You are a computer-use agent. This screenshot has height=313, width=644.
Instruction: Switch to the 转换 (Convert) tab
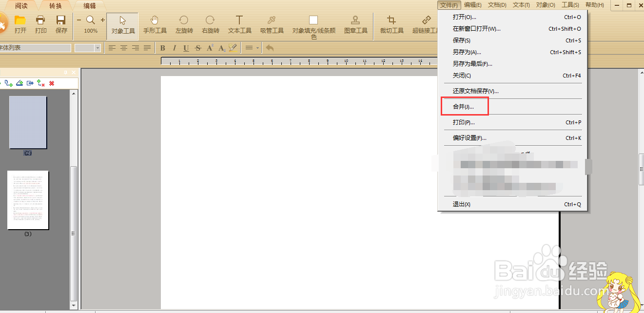pos(55,6)
